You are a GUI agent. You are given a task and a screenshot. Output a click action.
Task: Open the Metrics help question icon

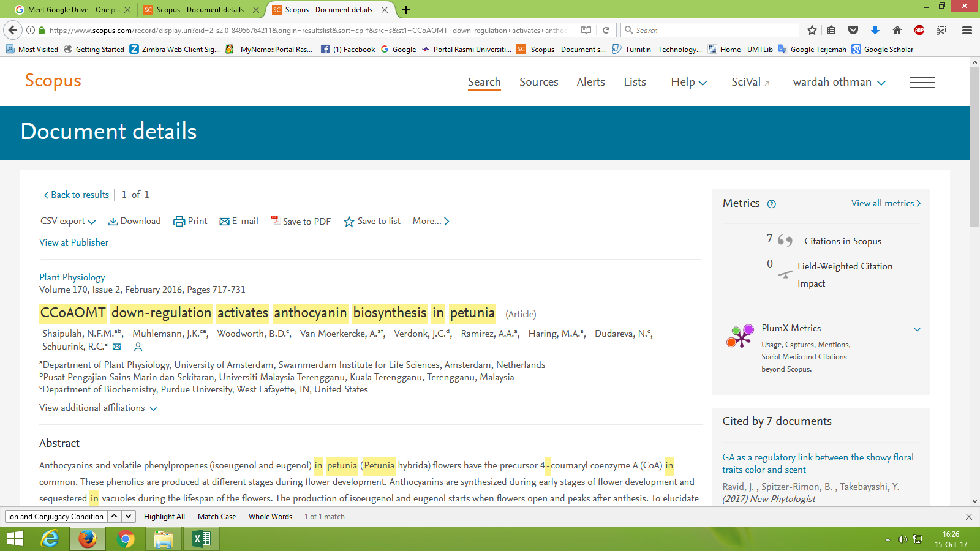[772, 204]
